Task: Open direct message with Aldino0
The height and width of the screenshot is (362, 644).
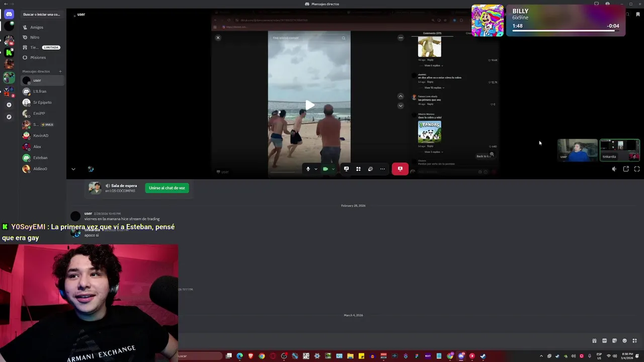Action: click(x=42, y=169)
